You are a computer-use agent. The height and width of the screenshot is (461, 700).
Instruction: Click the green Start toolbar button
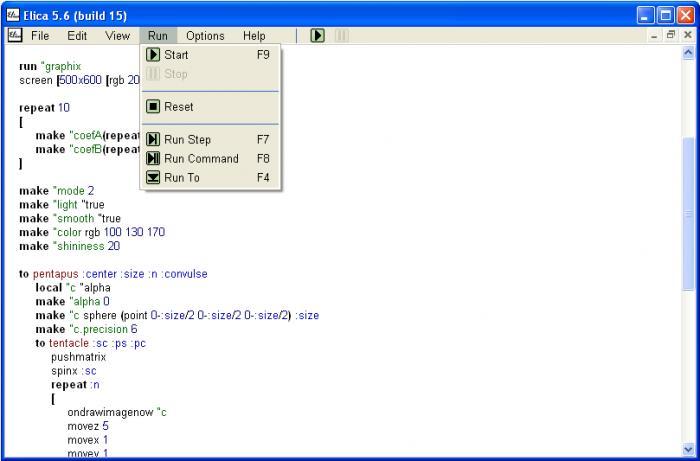(317, 35)
